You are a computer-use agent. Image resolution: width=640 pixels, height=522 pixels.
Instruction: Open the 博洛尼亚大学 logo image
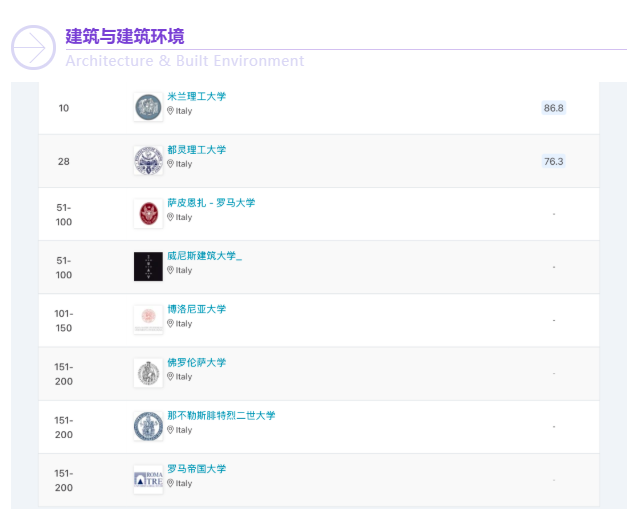click(148, 320)
